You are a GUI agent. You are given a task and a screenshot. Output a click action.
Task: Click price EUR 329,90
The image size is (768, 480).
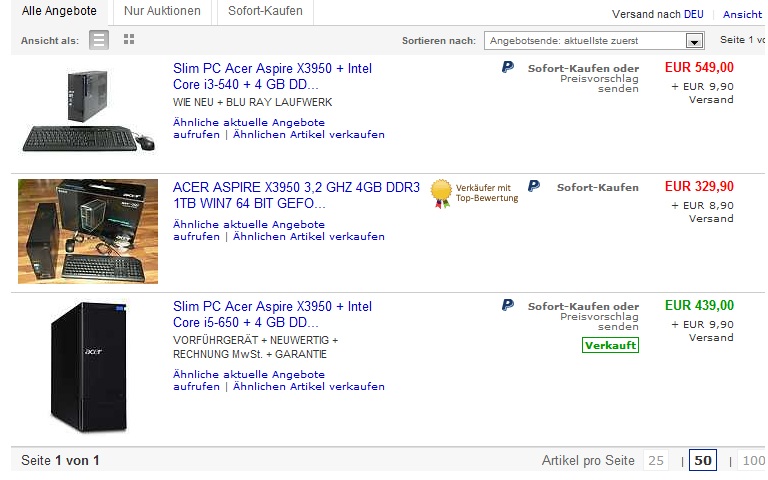coord(699,186)
